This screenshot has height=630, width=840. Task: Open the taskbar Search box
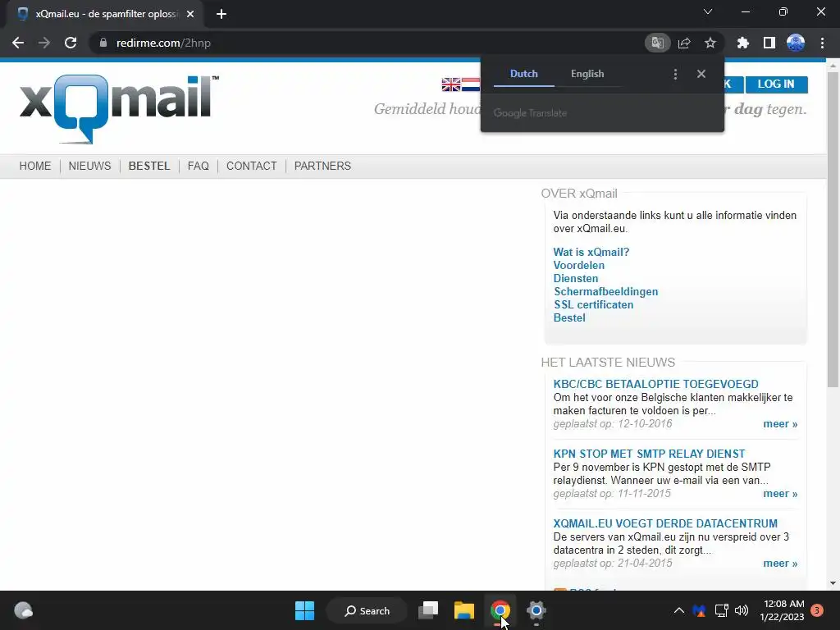tap(367, 610)
